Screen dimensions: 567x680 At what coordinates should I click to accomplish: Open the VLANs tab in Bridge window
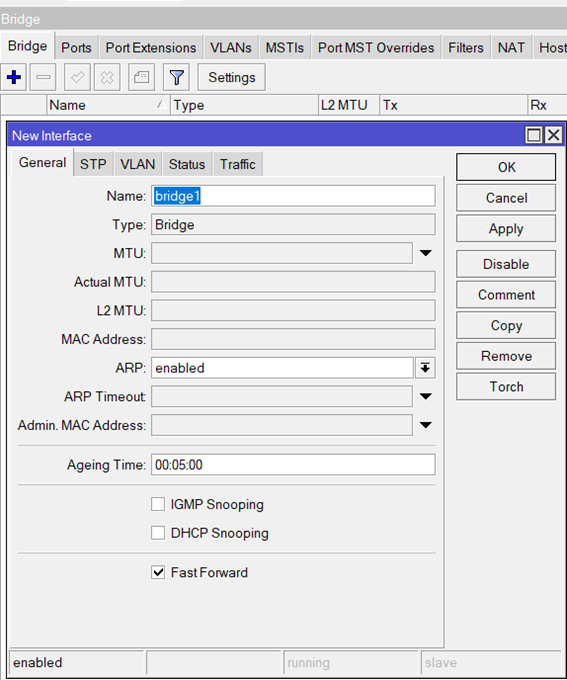(x=230, y=48)
